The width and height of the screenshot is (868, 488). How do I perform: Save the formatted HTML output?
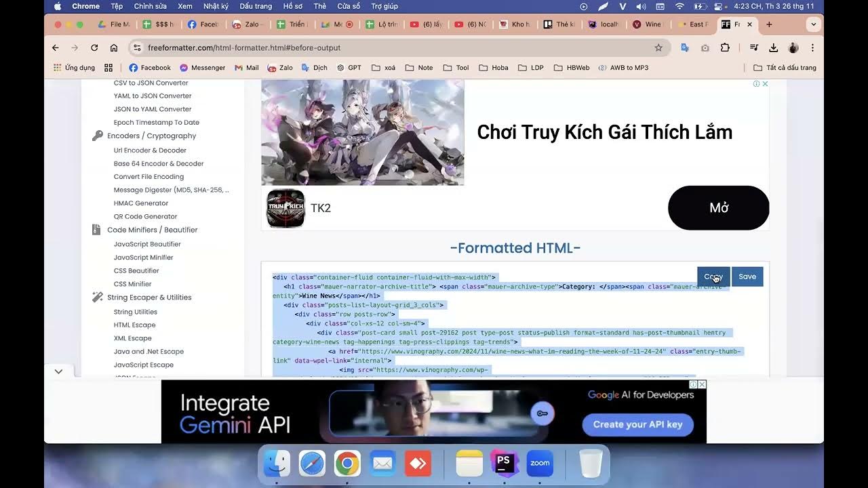747,277
